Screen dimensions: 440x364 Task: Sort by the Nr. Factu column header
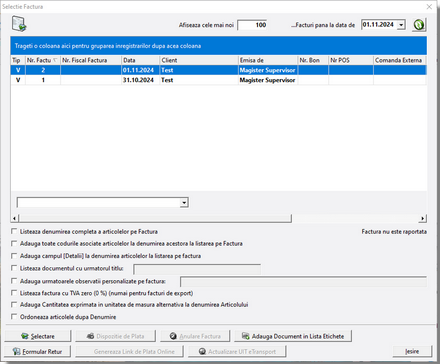coord(43,60)
